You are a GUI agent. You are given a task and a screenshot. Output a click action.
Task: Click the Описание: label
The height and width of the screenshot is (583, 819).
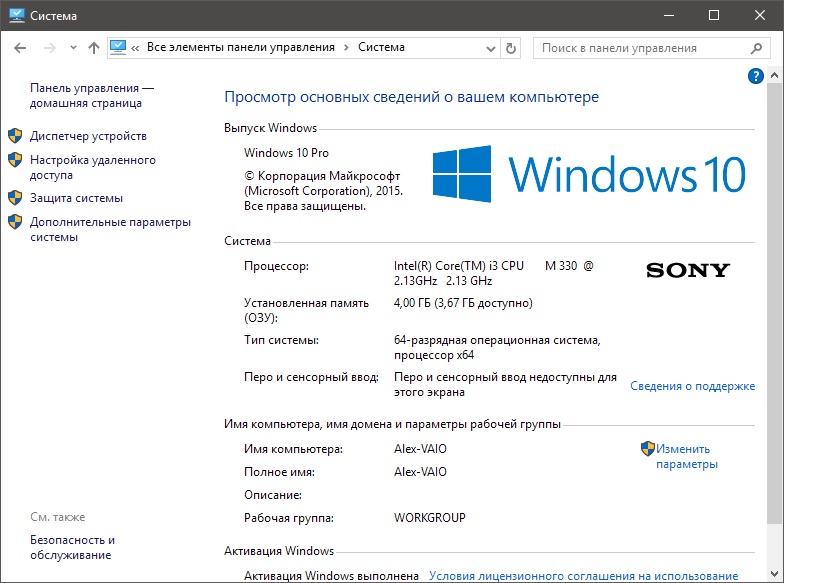tap(273, 495)
